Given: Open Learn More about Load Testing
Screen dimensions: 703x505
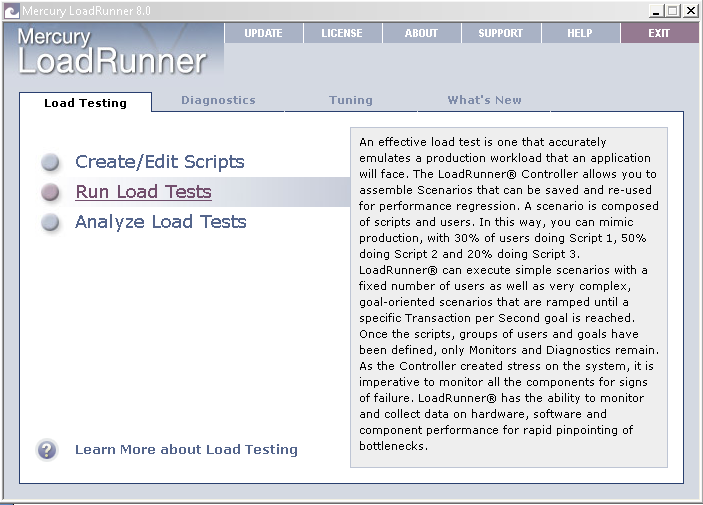Looking at the screenshot, I should click(186, 449).
